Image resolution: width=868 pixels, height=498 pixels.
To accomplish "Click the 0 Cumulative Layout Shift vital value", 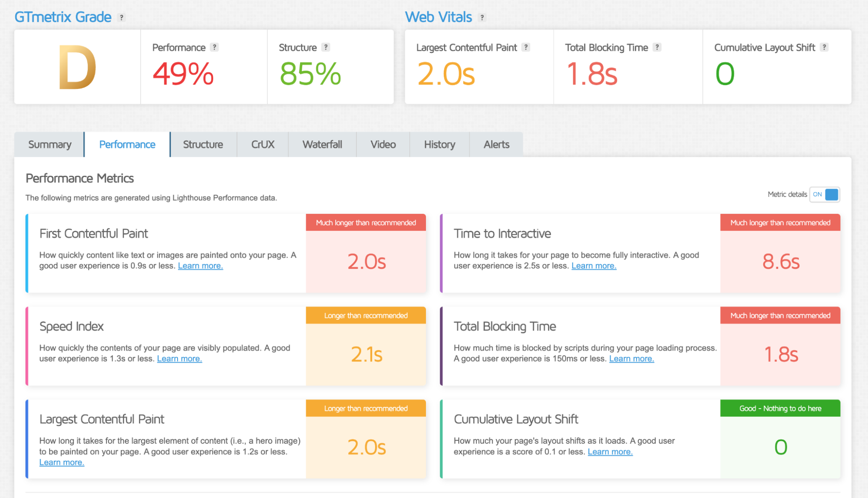I will click(x=725, y=74).
